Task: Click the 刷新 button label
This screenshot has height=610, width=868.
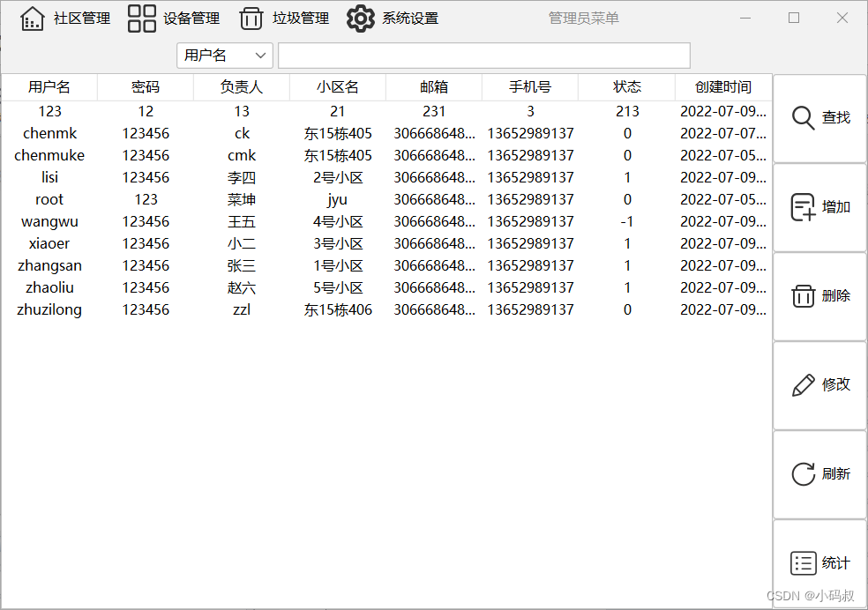Action: 836,474
